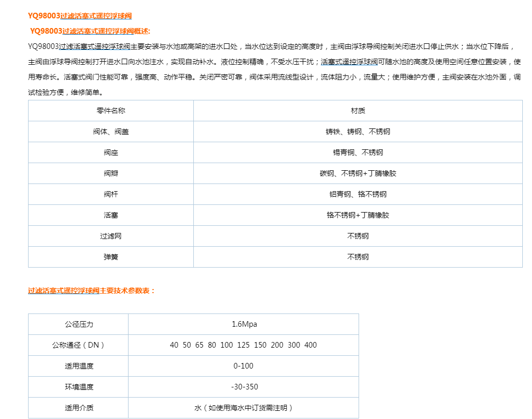The height and width of the screenshot is (419, 532).
Task: Click the 阀体、阀盖 part name cell
Action: [x=111, y=132]
